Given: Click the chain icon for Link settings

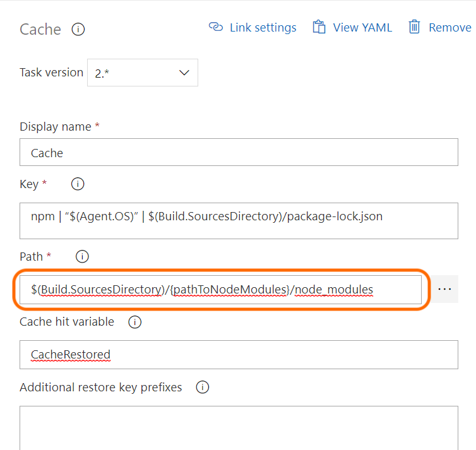Looking at the screenshot, I should pyautogui.click(x=216, y=27).
